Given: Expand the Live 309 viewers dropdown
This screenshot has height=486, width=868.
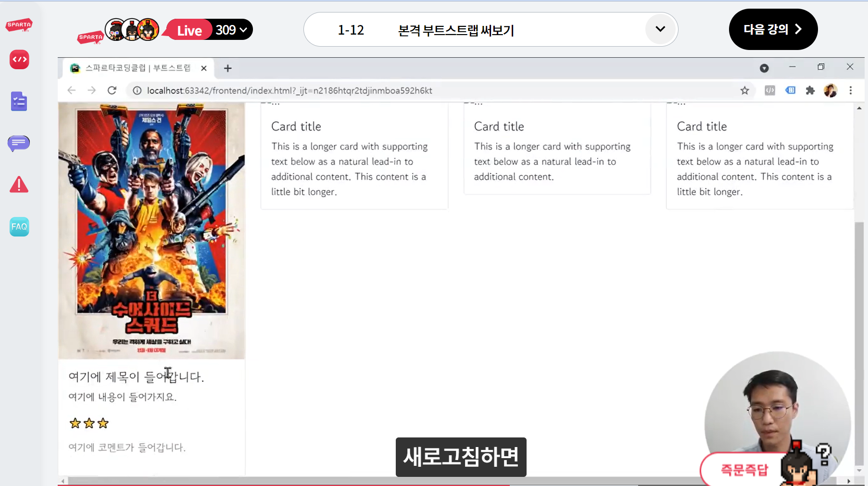Looking at the screenshot, I should tap(232, 30).
